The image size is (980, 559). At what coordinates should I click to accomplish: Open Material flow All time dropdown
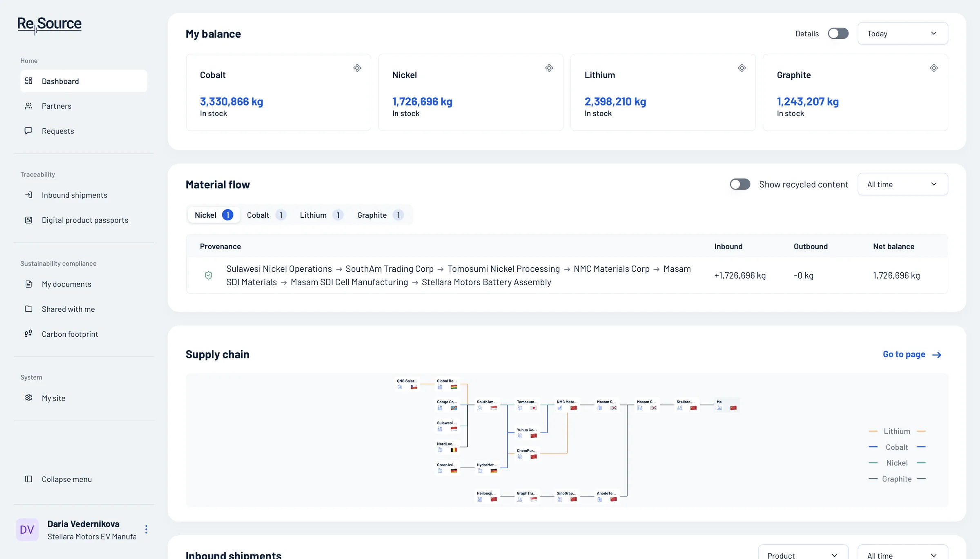tap(903, 184)
